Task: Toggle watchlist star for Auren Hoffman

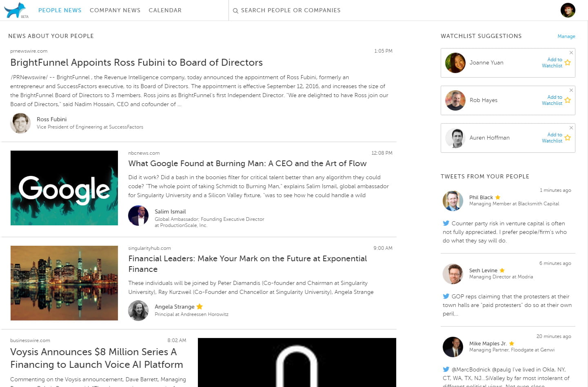Action: 568,138
